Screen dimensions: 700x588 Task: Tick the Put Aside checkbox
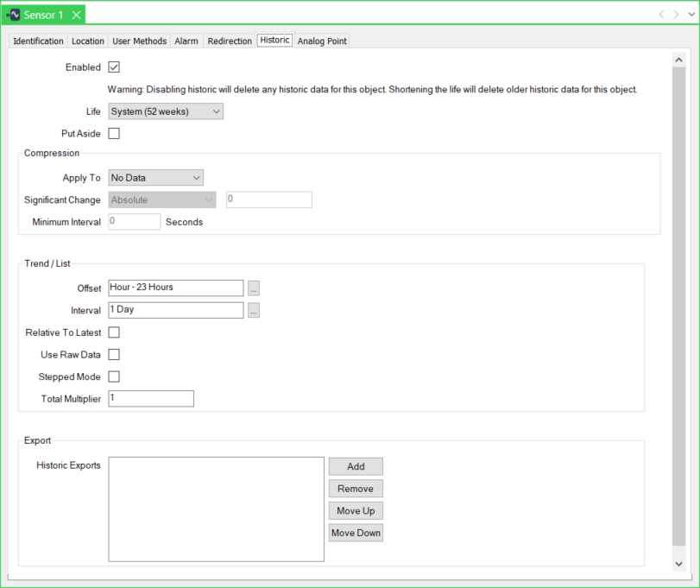114,134
